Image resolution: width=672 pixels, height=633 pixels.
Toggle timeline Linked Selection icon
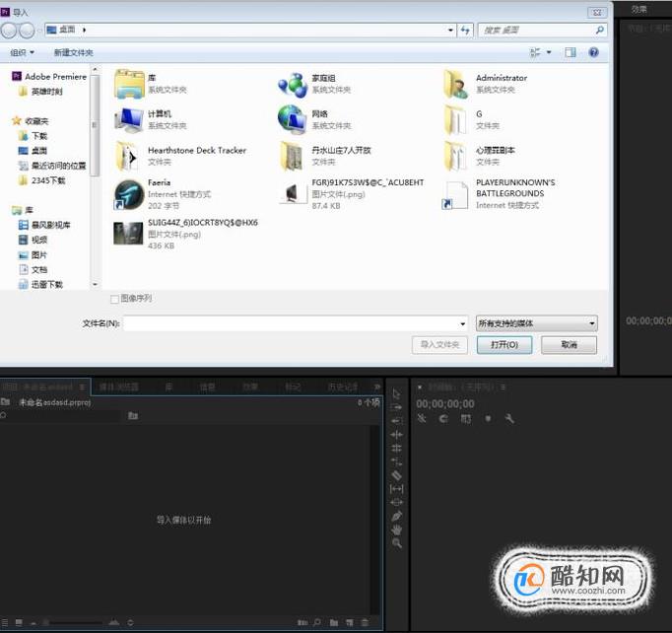(x=465, y=419)
